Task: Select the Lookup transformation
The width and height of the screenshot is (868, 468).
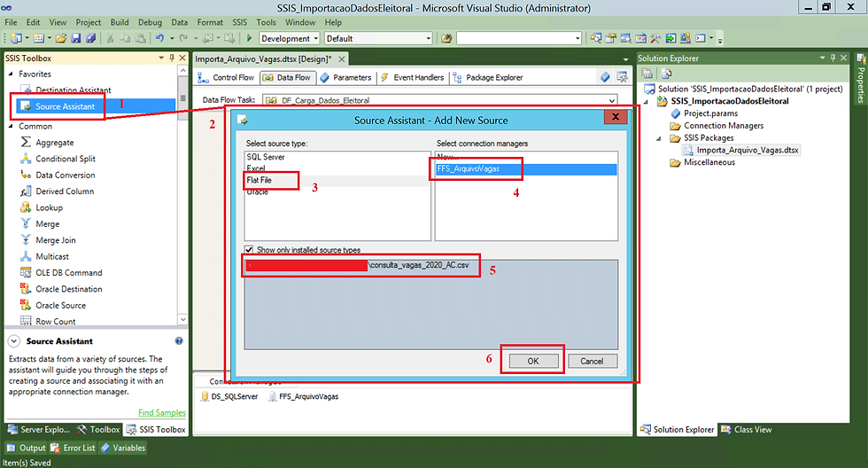Action: pos(49,207)
